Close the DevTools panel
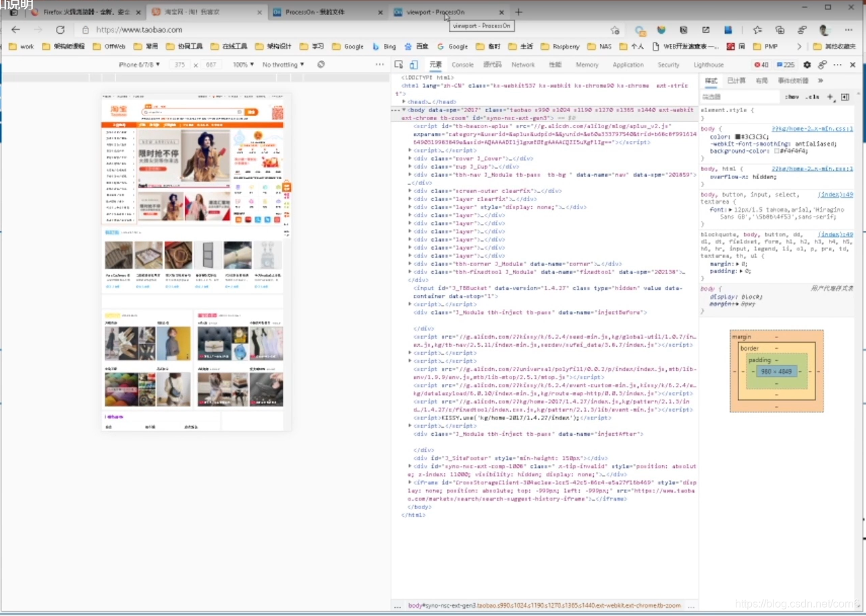The image size is (866, 616). pos(853,65)
